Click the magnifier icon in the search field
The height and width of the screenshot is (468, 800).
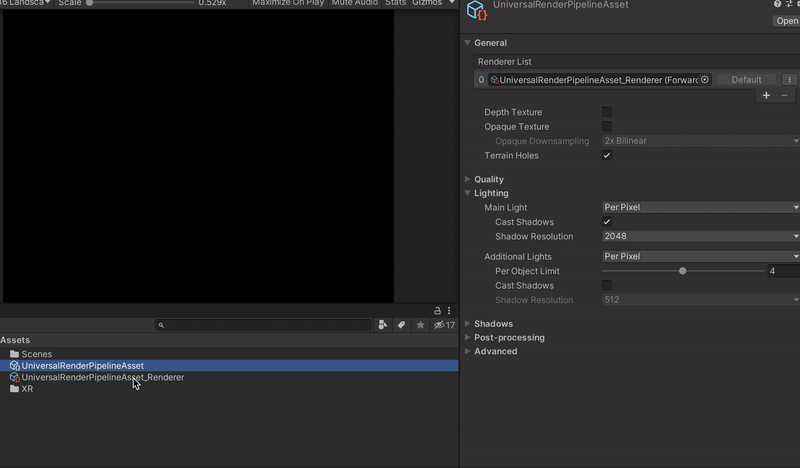[161, 325]
